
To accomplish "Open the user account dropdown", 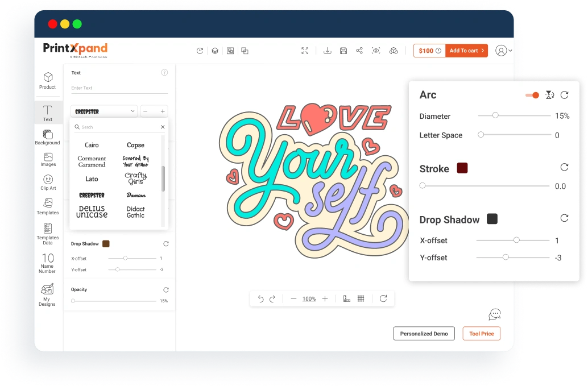I will (504, 51).
